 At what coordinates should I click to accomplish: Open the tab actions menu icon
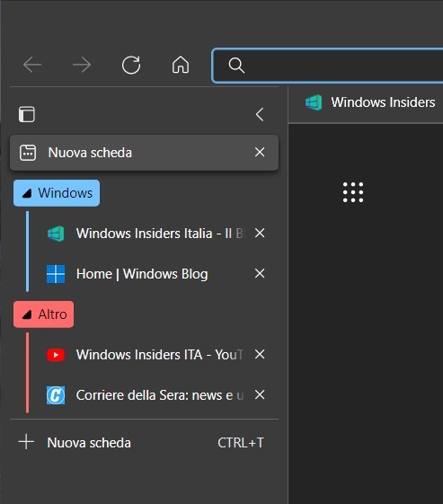click(27, 114)
